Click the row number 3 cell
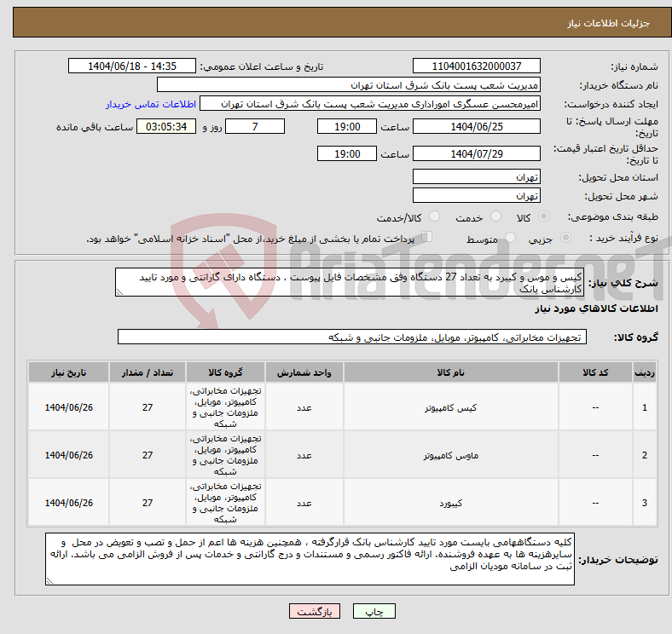This screenshot has width=672, height=634. [645, 503]
